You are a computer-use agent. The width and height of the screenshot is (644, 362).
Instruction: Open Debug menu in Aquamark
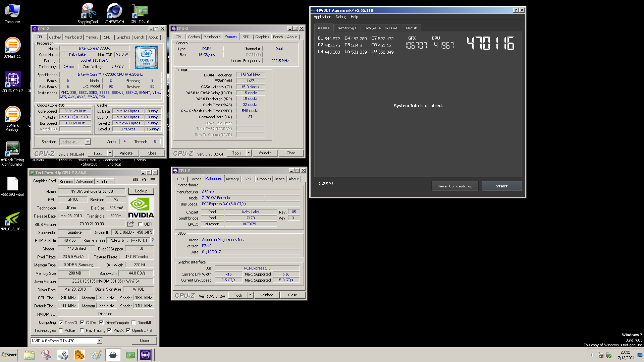pos(341,17)
